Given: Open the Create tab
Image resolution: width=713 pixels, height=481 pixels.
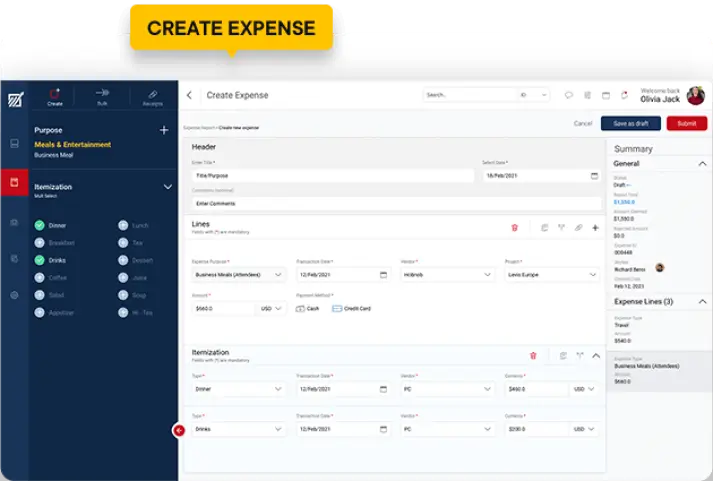Looking at the screenshot, I should click(55, 97).
